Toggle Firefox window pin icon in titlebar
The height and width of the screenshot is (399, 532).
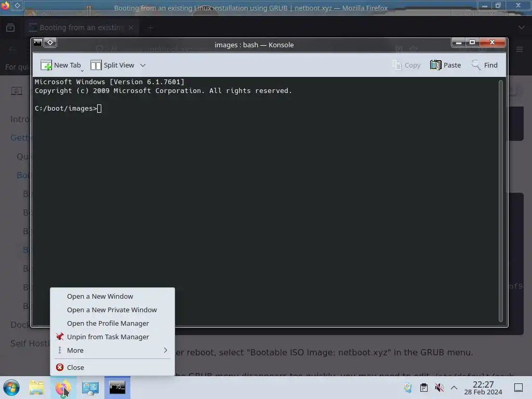[17, 5]
